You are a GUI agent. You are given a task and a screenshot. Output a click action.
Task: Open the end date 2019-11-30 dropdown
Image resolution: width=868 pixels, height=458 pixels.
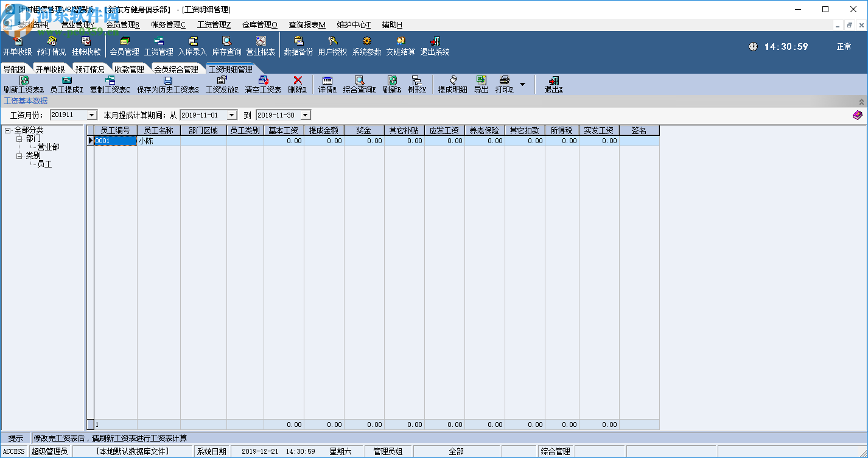click(x=305, y=115)
